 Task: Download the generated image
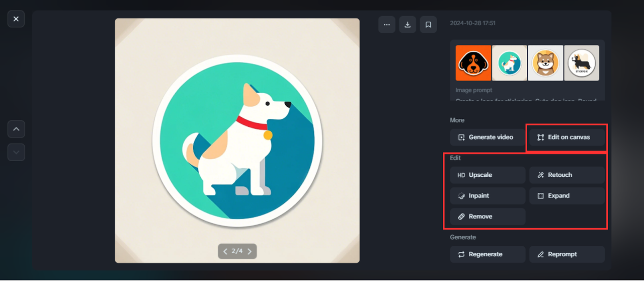(408, 25)
